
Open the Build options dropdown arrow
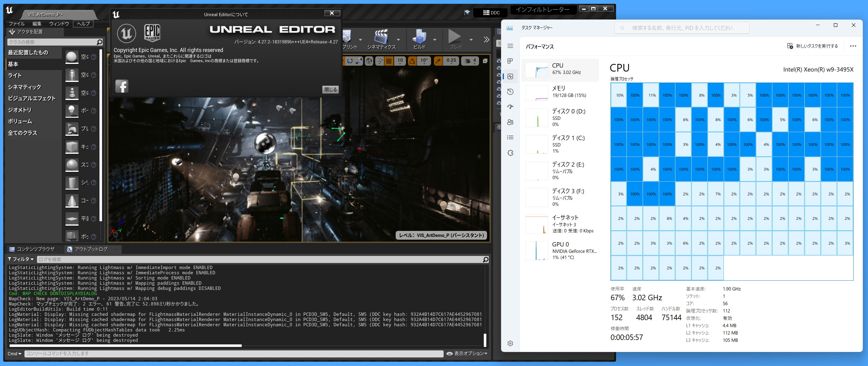[x=435, y=40]
